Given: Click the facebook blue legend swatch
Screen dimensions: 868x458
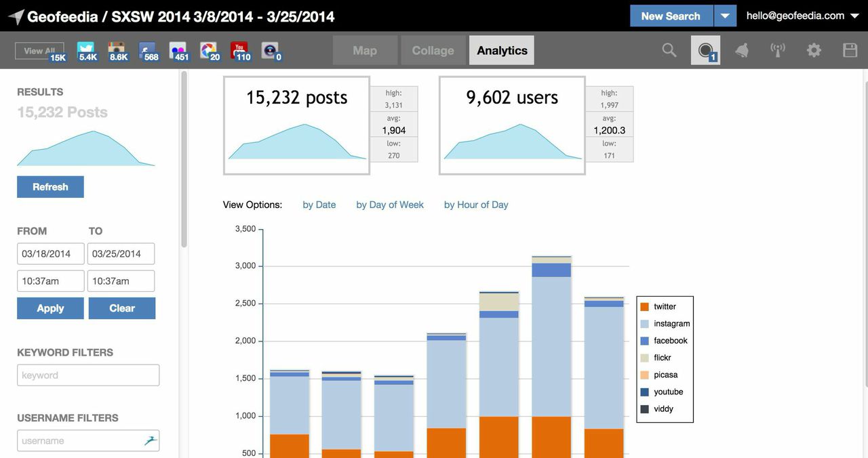Looking at the screenshot, I should pos(645,341).
